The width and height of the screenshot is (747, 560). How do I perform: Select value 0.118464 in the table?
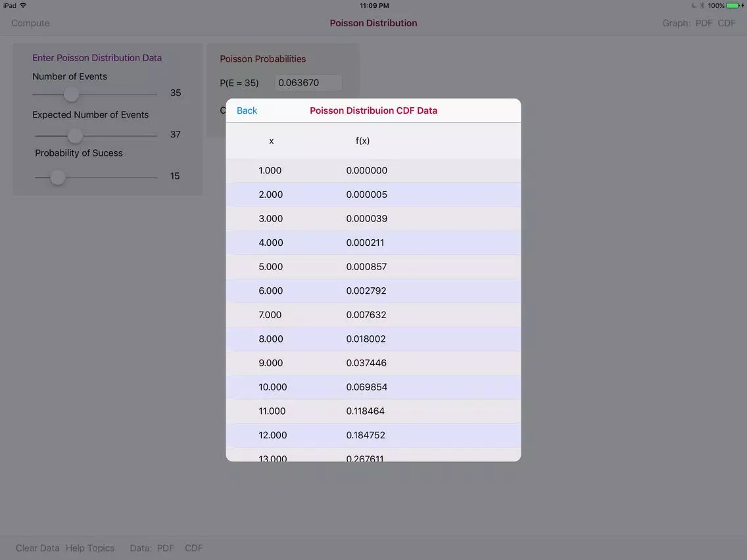(x=366, y=411)
